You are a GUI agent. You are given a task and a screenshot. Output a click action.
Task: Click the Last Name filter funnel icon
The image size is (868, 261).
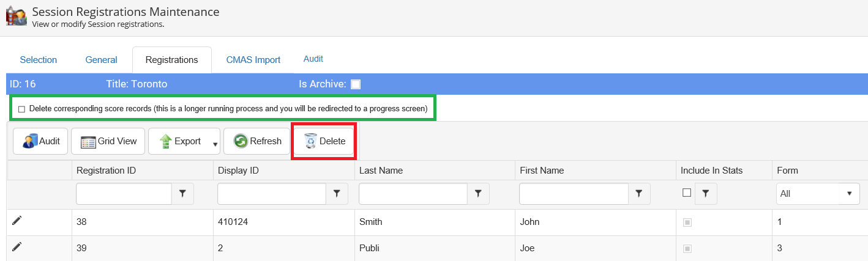[x=478, y=193]
